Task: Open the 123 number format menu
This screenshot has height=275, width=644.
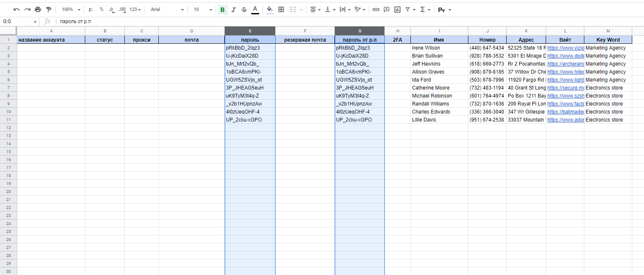Action: click(135, 9)
